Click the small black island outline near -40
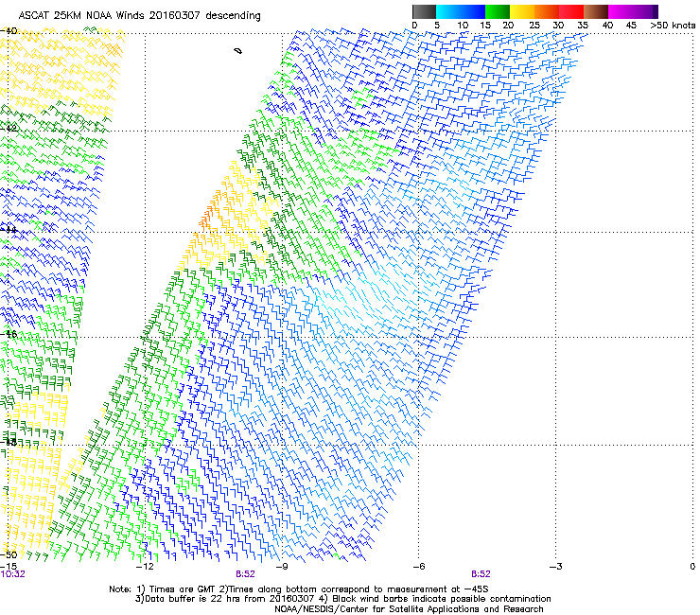Screen dimensions: 700x615 (x=238, y=51)
